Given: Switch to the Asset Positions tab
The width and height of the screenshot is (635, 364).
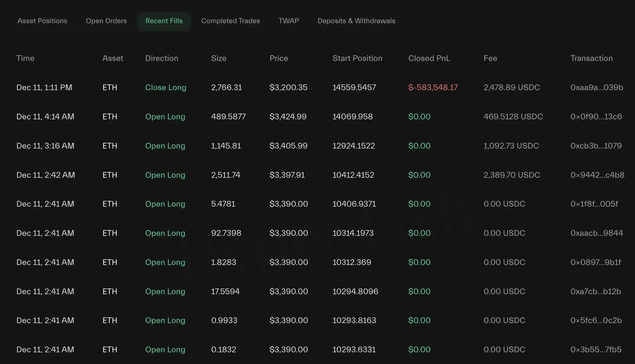Looking at the screenshot, I should (42, 21).
